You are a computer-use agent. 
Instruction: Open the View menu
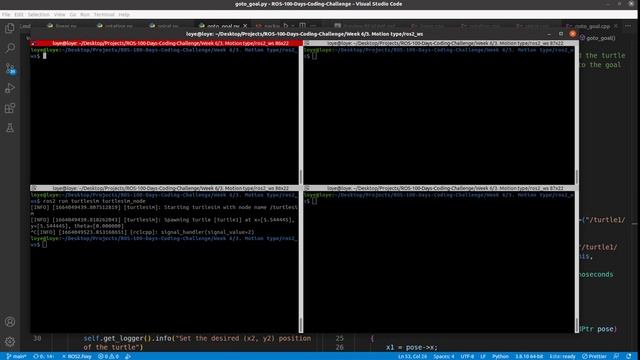(60, 14)
